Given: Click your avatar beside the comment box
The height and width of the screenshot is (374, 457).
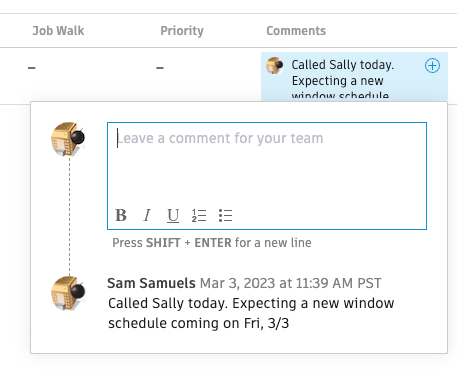Looking at the screenshot, I should click(68, 139).
